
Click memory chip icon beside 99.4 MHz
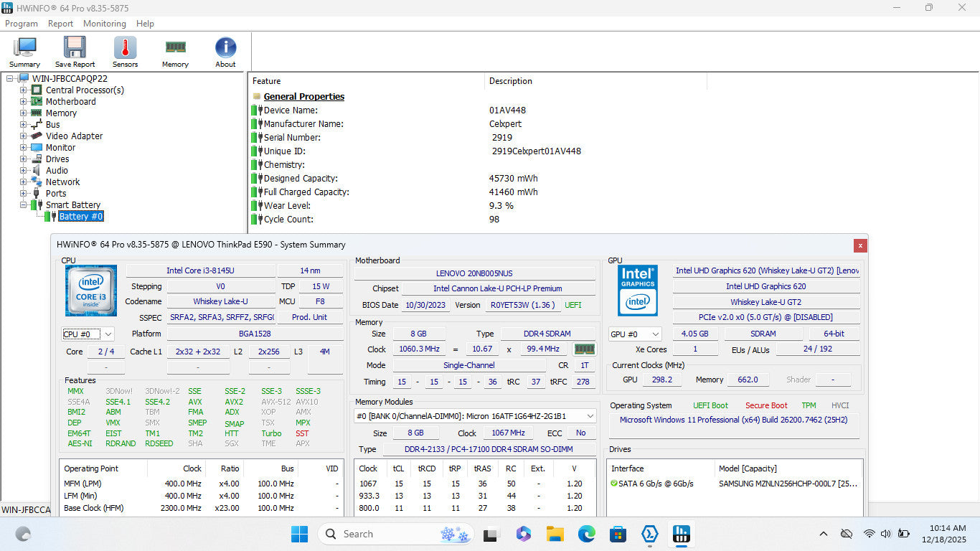(x=584, y=349)
